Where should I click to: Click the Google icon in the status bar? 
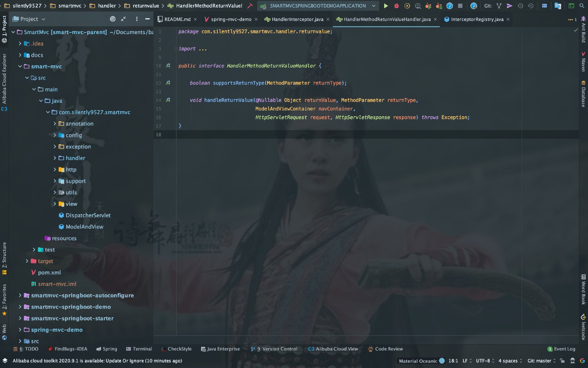click(x=582, y=361)
